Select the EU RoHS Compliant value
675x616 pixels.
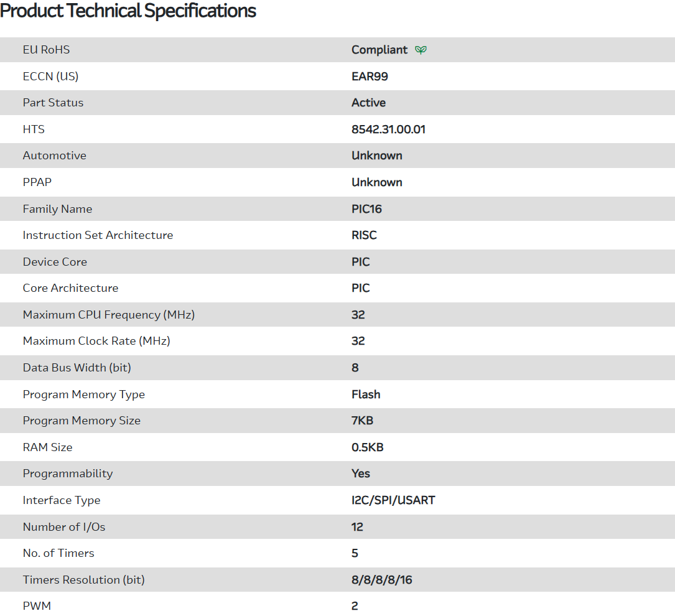click(x=379, y=50)
